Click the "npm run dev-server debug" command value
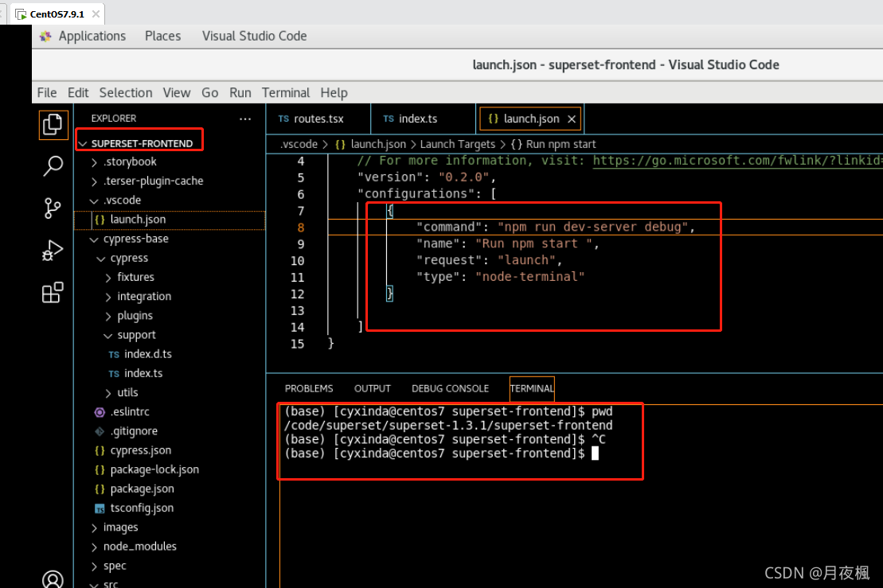The height and width of the screenshot is (588, 883). tap(593, 228)
